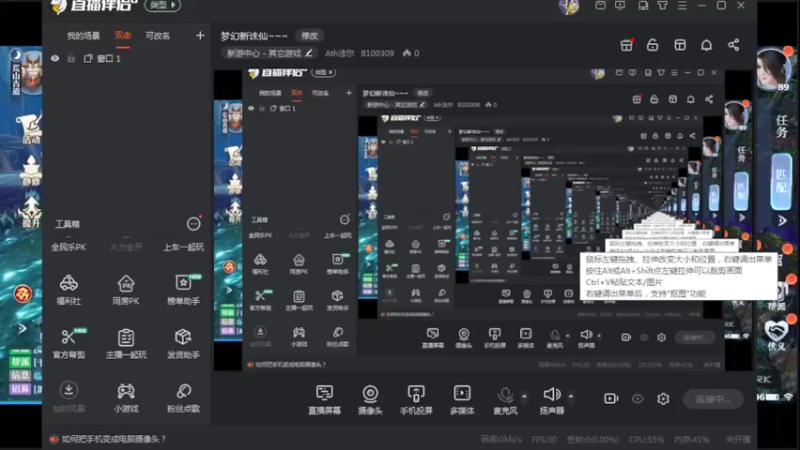Open settings with the gear icon
800x450 pixels.
pos(663,398)
